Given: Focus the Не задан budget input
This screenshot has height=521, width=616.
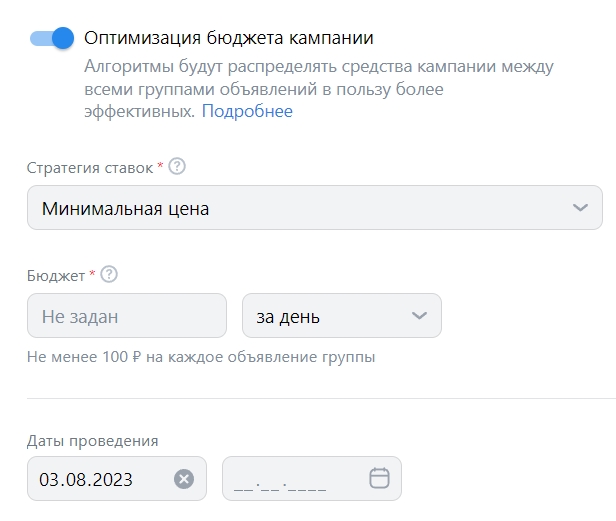Looking at the screenshot, I should point(127,316).
